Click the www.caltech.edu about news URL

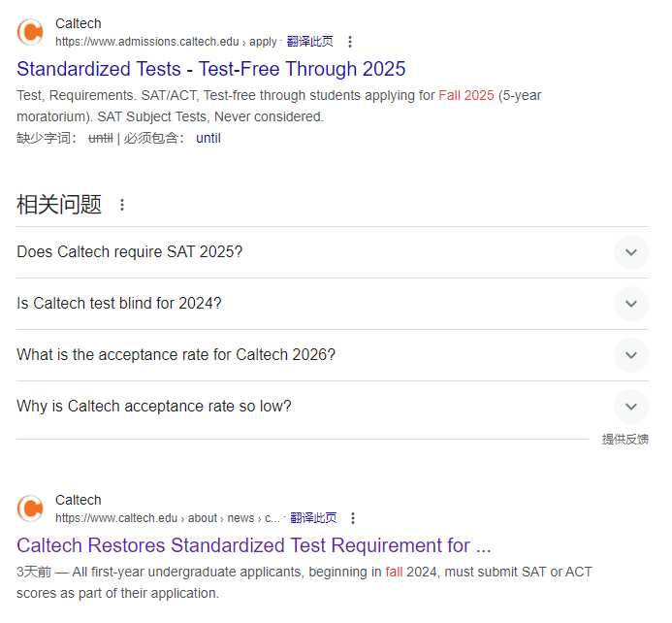pyautogui.click(x=167, y=518)
